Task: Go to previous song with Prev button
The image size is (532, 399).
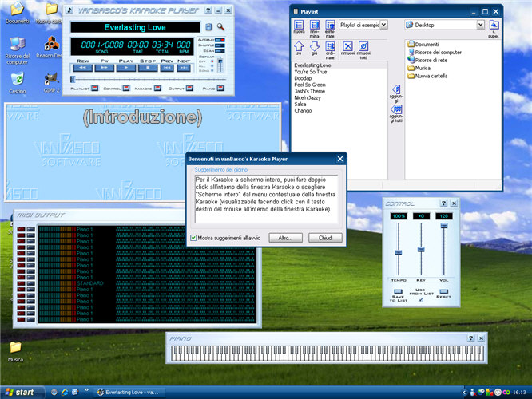Action: 167,68
